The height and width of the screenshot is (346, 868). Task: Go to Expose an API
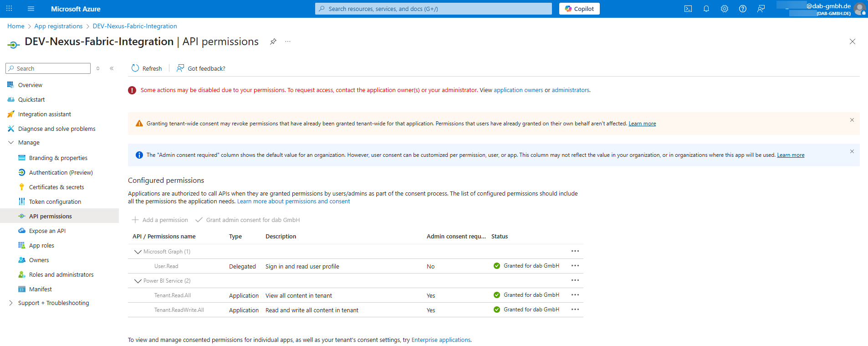coord(47,231)
